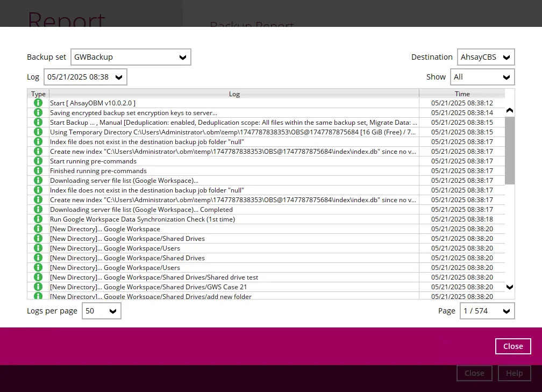The height and width of the screenshot is (392, 542).
Task: Open the Show filter dropdown set to All
Action: (x=482, y=76)
